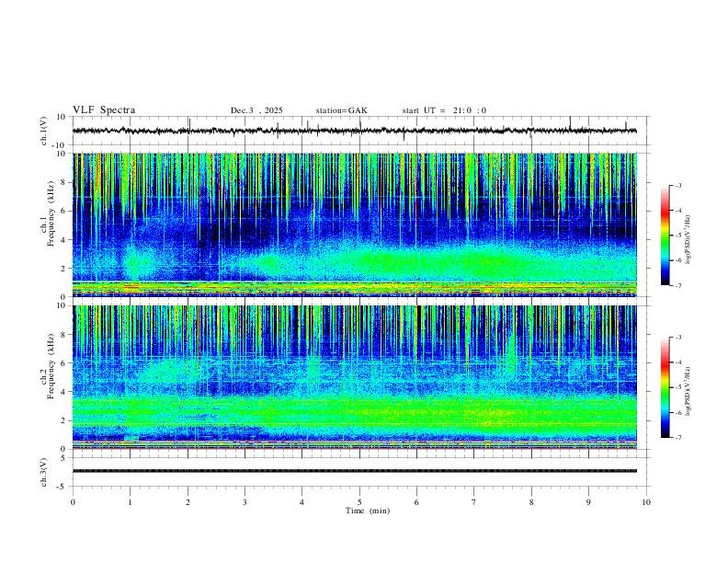Click time axis tick label '0'

73,502
